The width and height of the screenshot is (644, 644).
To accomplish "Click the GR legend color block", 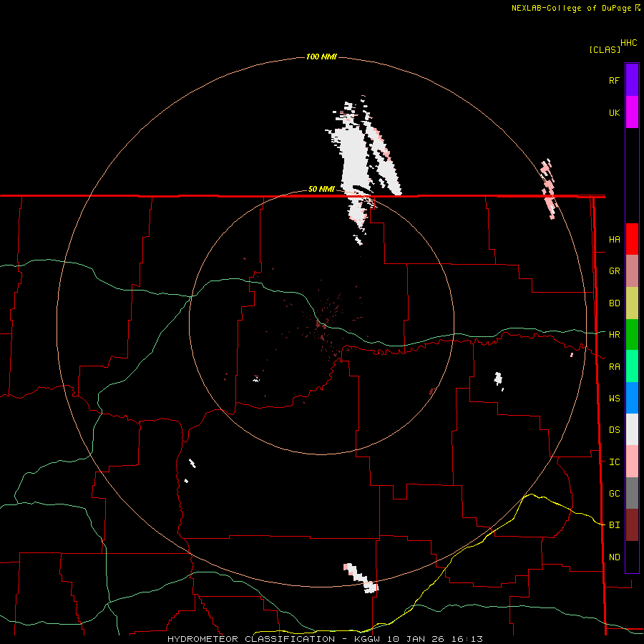I will 632,271.
